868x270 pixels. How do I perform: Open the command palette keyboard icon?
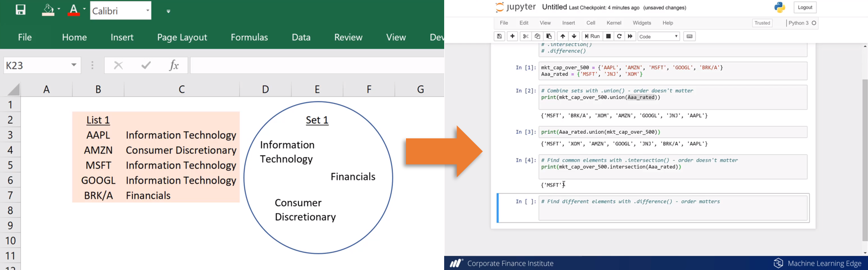click(x=689, y=36)
